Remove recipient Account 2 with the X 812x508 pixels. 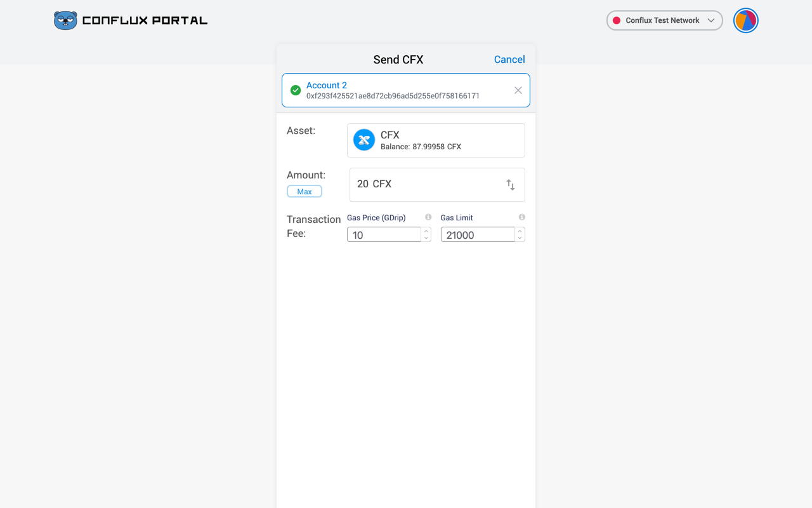pos(518,90)
